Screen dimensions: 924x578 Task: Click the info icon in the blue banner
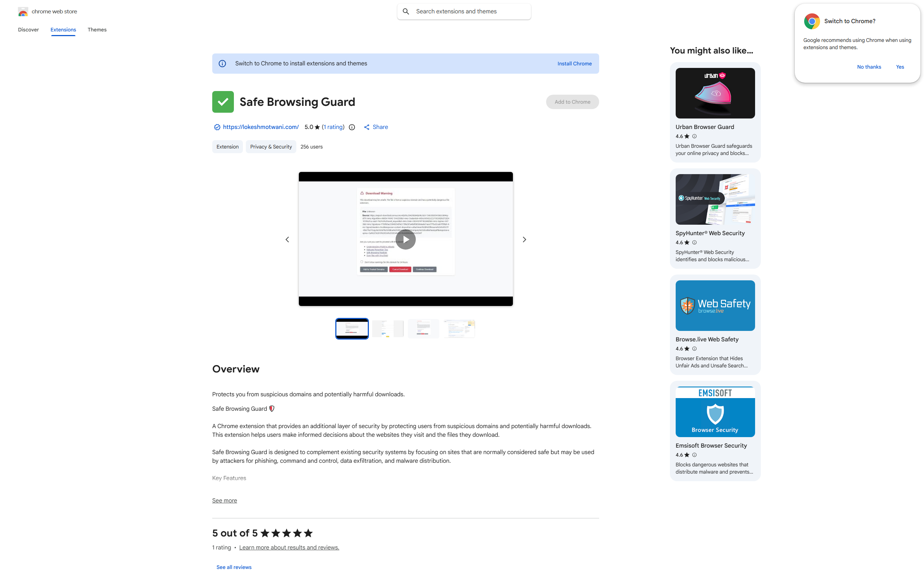point(222,64)
